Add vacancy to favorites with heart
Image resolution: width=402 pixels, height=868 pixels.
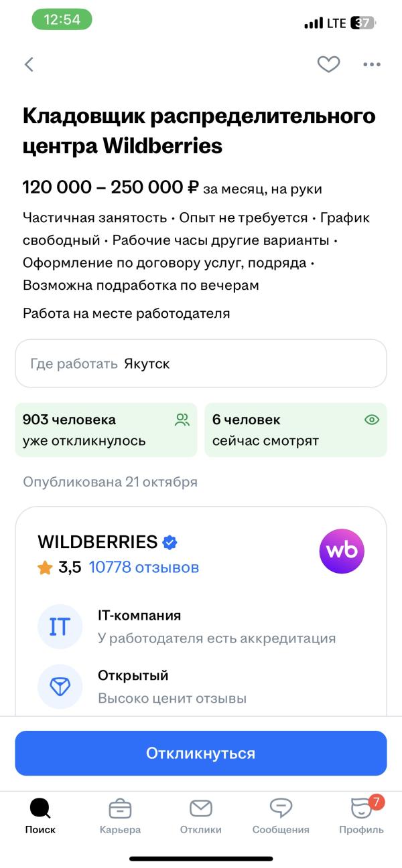tap(328, 64)
